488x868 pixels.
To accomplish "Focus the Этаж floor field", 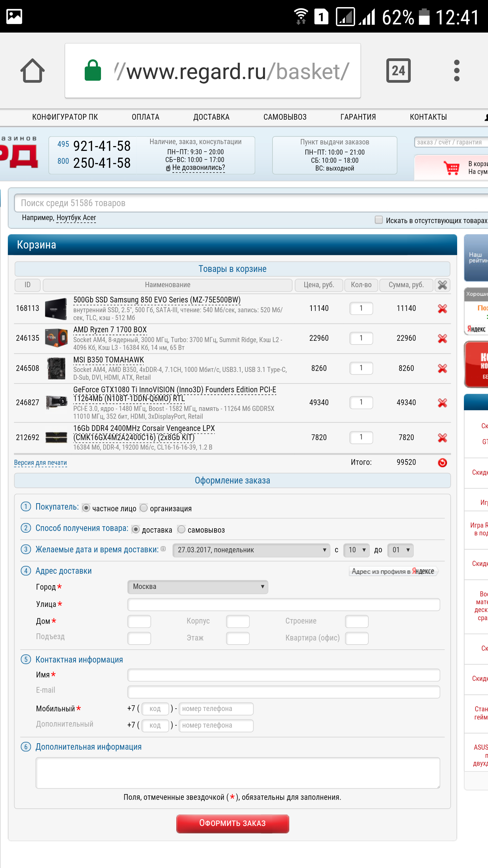I will (238, 638).
